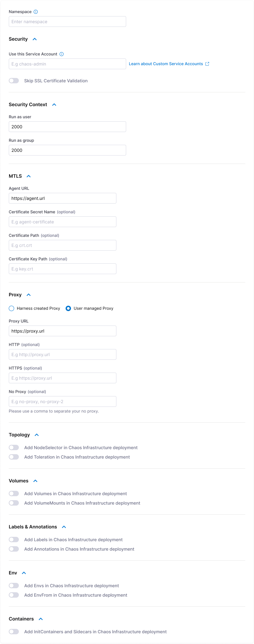254x644 pixels.
Task: Click the Agent URL input field
Action: pos(63,198)
